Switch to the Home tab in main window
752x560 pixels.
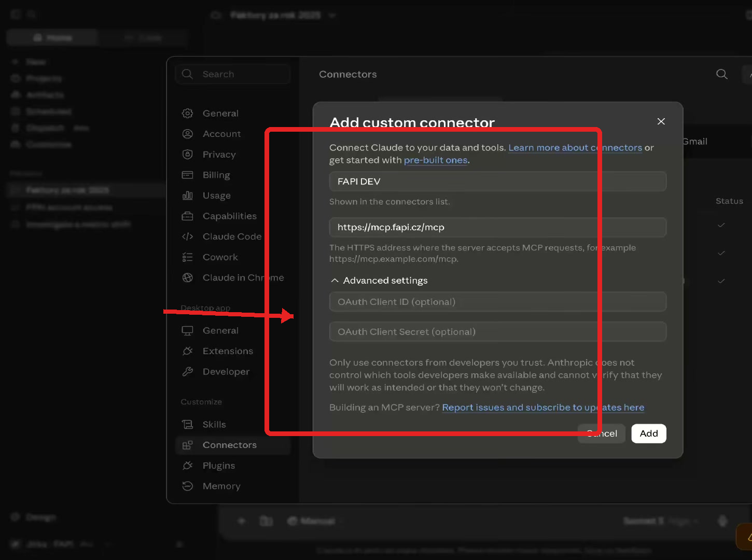[52, 37]
